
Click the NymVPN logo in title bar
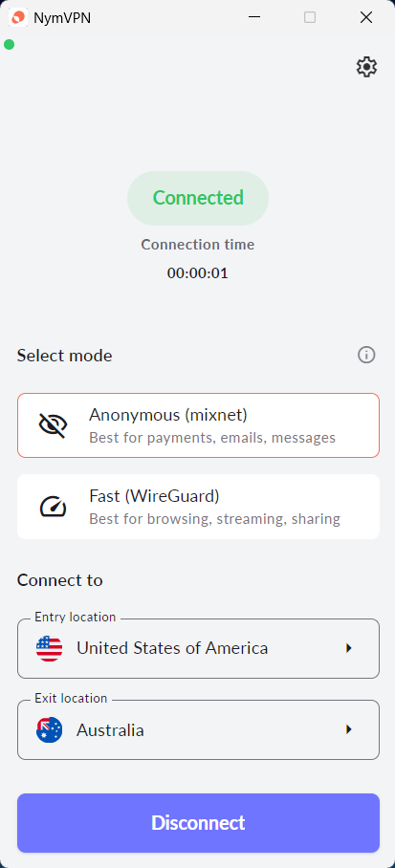[x=18, y=18]
